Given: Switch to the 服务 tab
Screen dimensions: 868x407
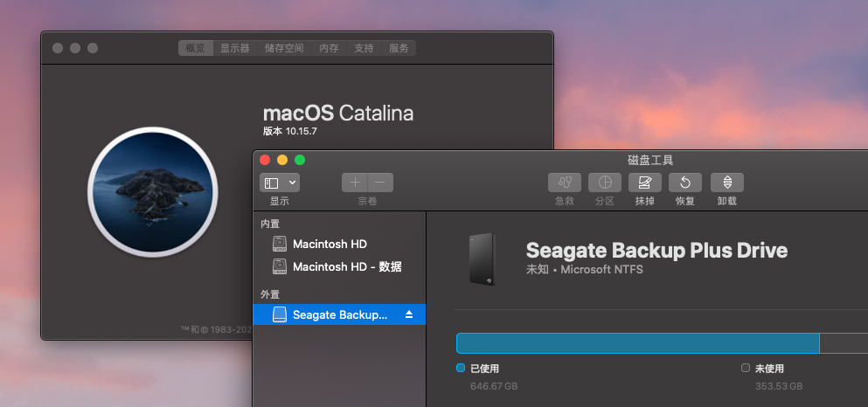Looking at the screenshot, I should click(x=399, y=48).
